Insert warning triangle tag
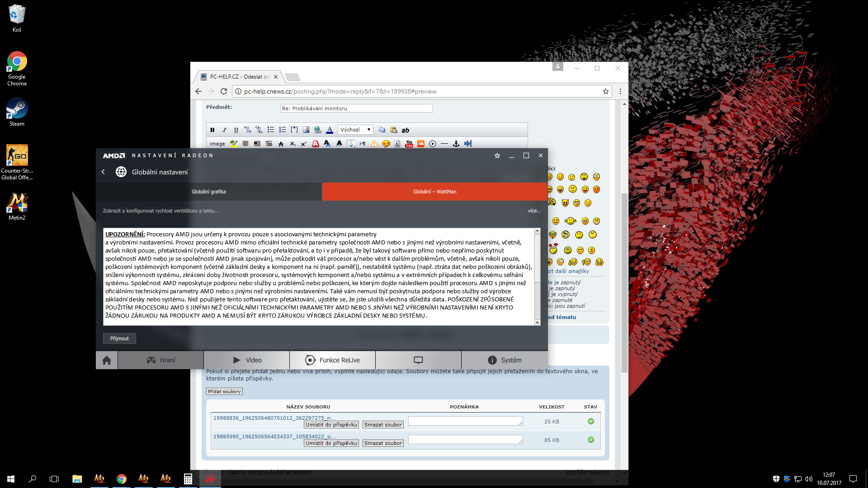The height and width of the screenshot is (488, 868). click(374, 144)
